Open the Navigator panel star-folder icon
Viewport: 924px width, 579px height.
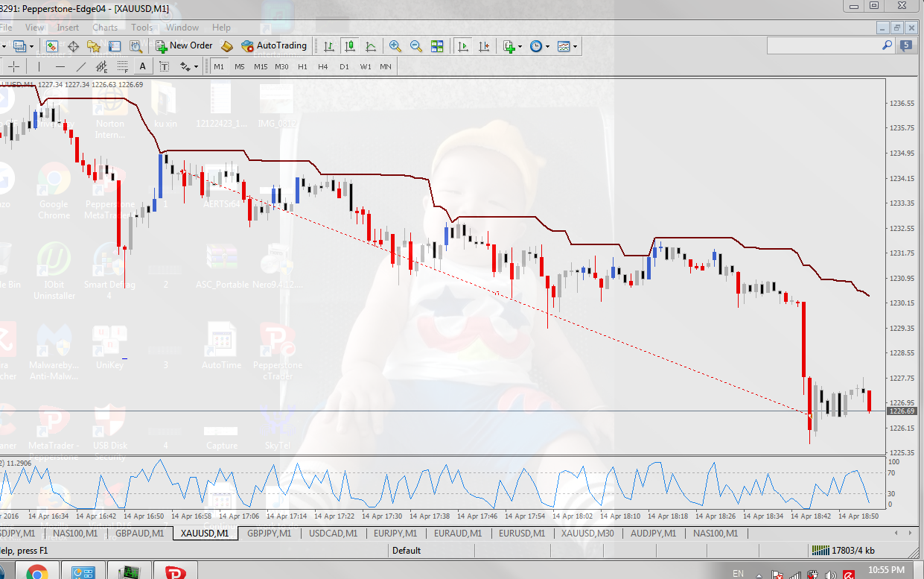tap(94, 46)
